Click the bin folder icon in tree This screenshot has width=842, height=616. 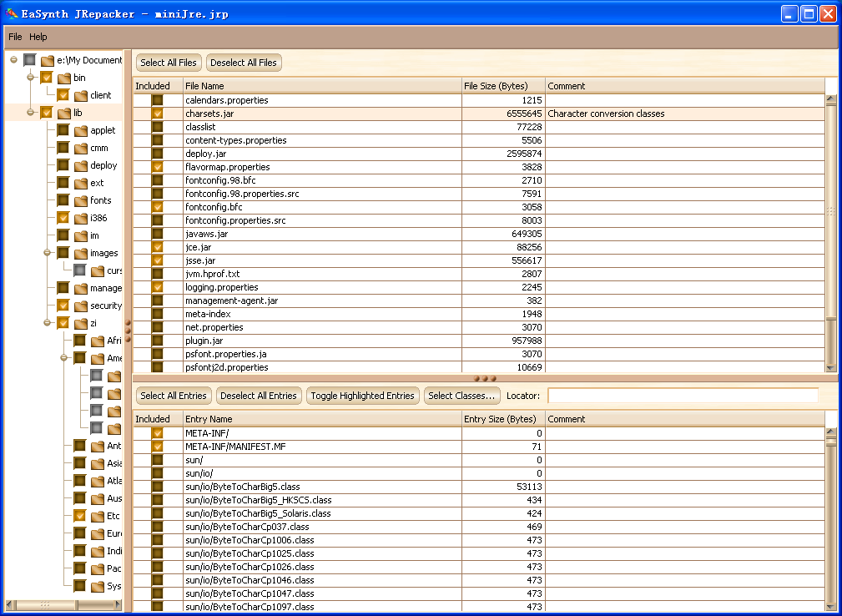click(x=64, y=78)
